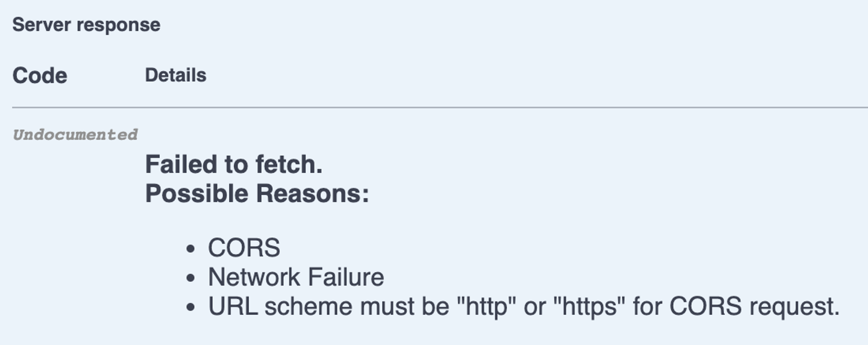Click the "Server response" section heading
This screenshot has width=868, height=345.
[86, 25]
